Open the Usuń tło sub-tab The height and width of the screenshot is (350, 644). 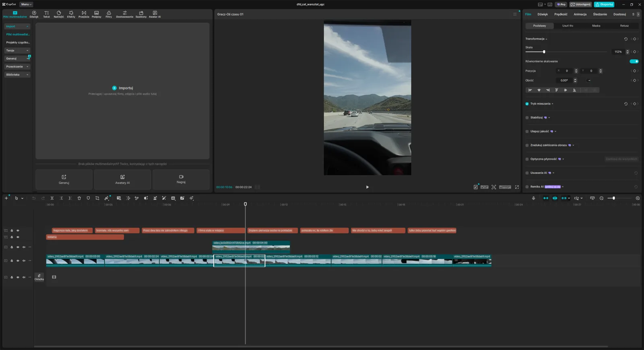568,26
